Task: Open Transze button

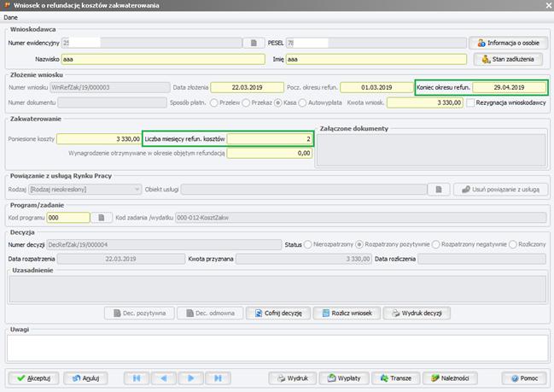Action: pyautogui.click(x=396, y=378)
